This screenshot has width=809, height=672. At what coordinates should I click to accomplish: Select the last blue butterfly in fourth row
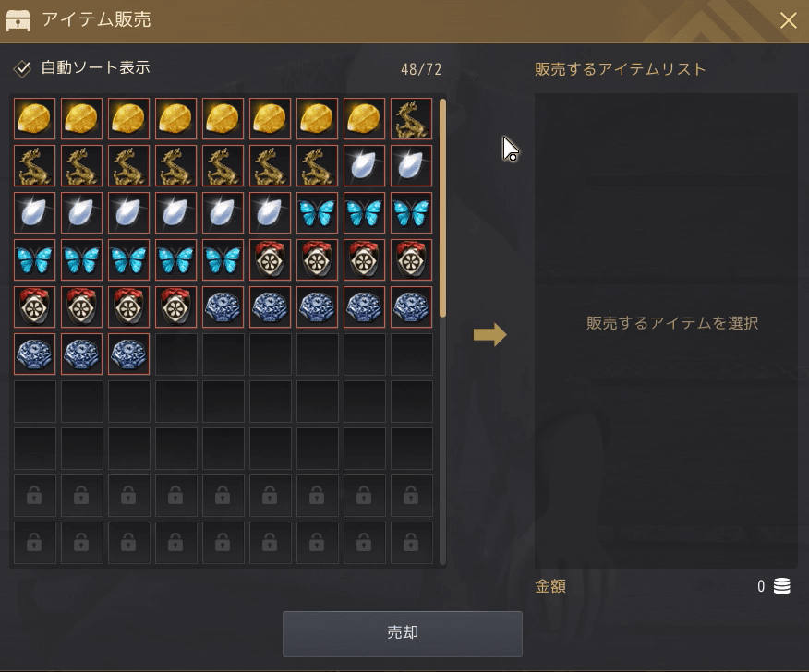click(223, 259)
